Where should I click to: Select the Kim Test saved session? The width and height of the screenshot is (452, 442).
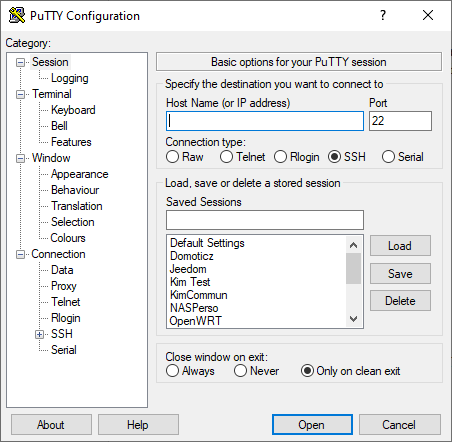point(190,282)
